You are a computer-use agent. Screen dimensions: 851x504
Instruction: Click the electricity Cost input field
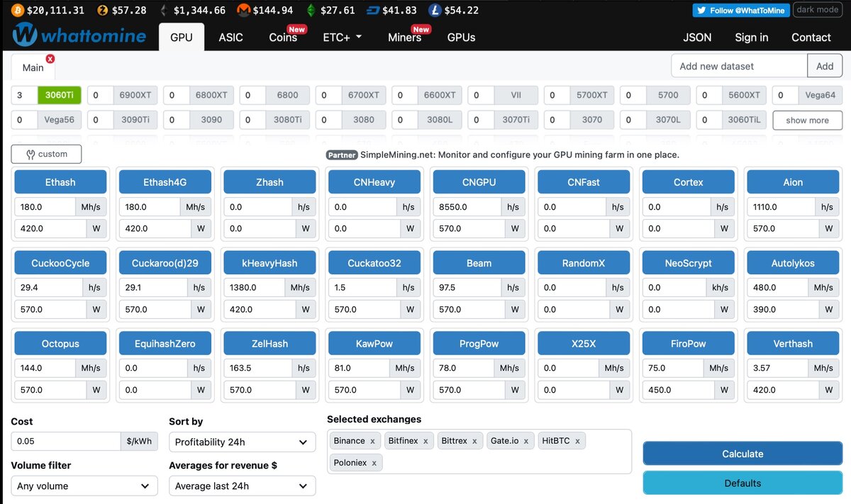point(66,441)
